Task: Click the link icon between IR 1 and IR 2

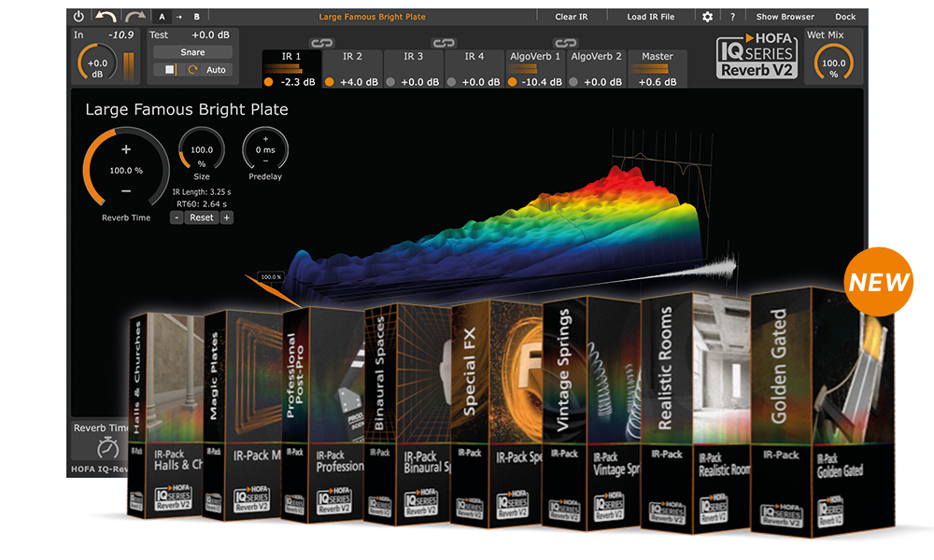Action: 321,43
